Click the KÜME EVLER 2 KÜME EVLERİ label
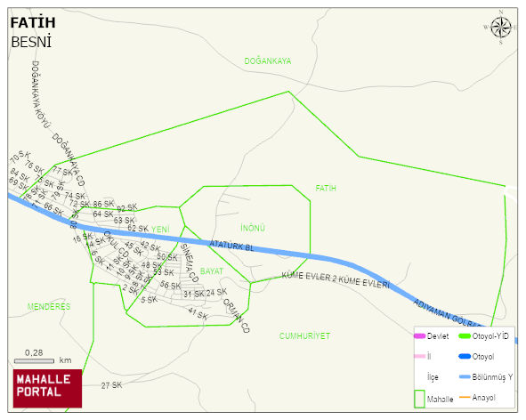Image resolution: width=526 pixels, height=420 pixels. click(x=336, y=279)
